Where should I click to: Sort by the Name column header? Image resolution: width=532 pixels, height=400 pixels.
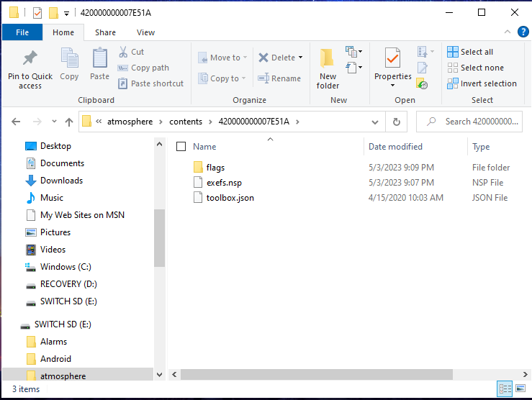coord(204,147)
